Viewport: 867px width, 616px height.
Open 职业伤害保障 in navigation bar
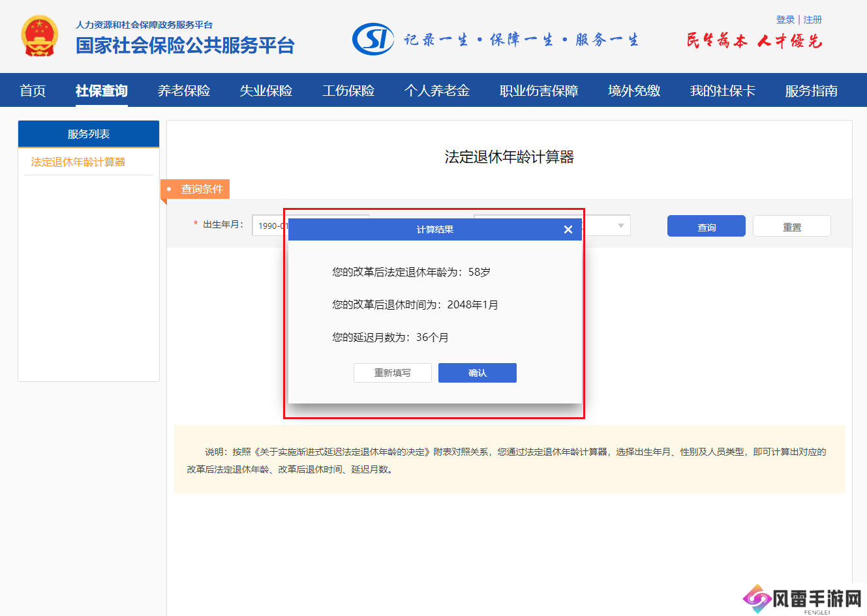(538, 91)
